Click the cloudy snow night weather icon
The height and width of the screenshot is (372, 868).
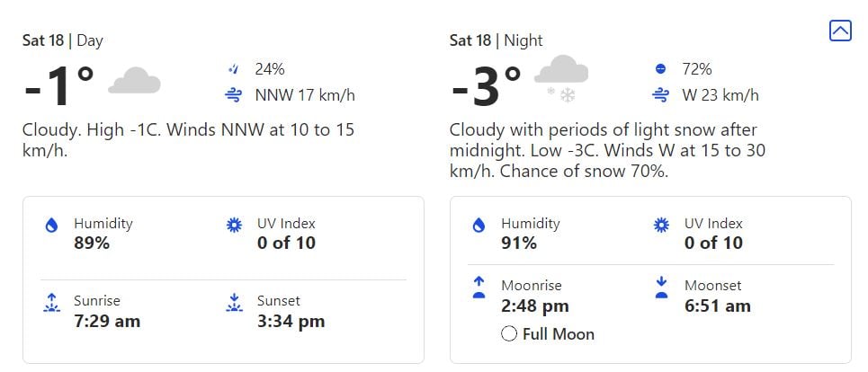(x=560, y=78)
